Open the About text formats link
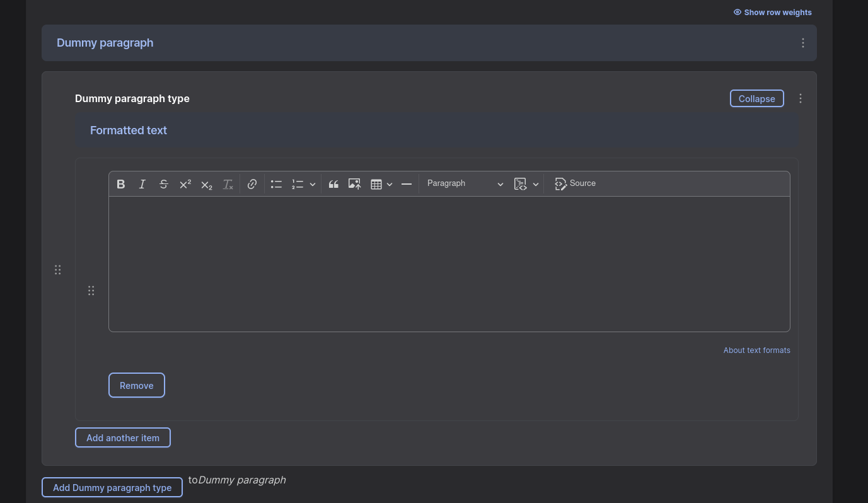 [756, 350]
